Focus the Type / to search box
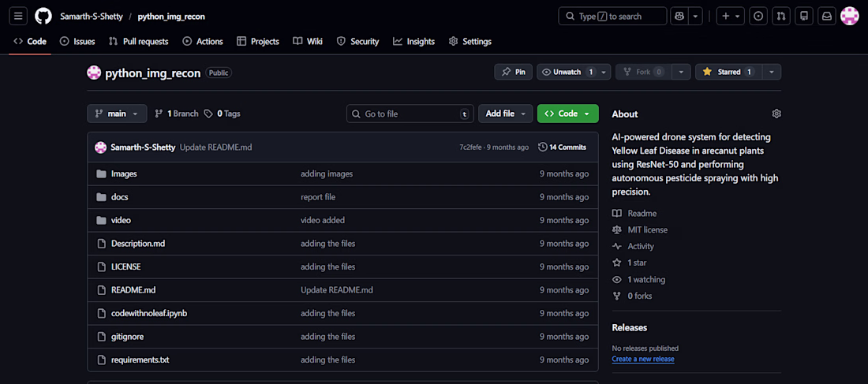868x384 pixels. coord(612,16)
